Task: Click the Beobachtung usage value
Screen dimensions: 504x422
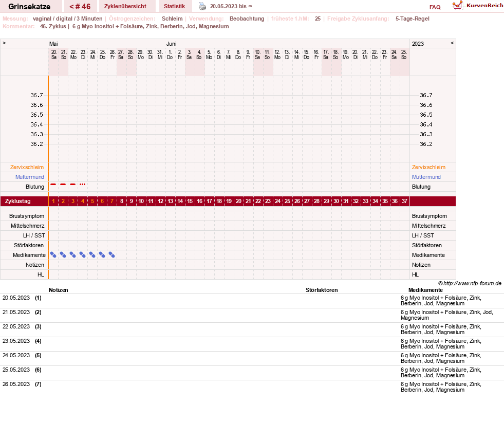Action: [247, 19]
